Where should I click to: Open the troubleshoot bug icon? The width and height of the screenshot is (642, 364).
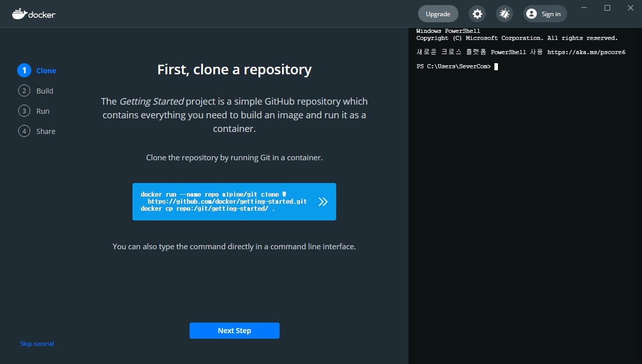pyautogui.click(x=505, y=14)
